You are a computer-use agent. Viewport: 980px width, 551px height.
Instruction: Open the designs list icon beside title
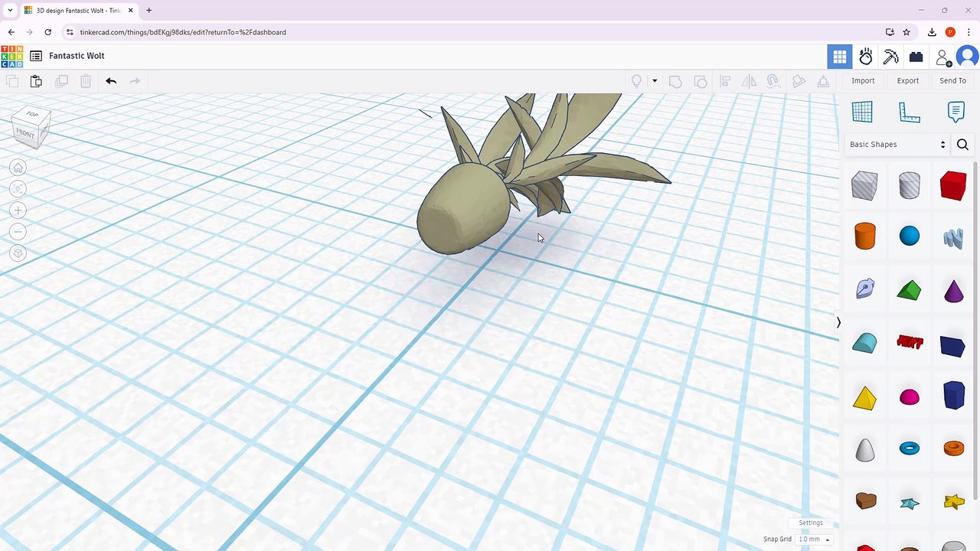click(36, 56)
